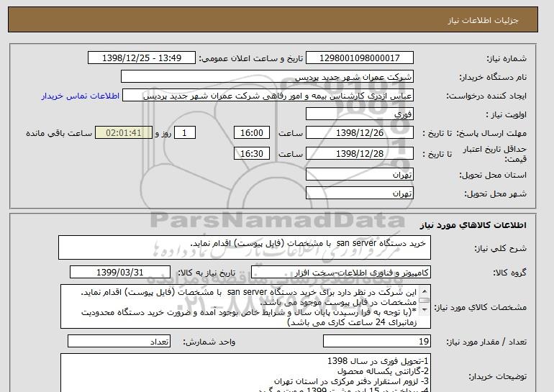Click the شماره نیاز label
The height and width of the screenshot is (392, 554).
(x=507, y=58)
